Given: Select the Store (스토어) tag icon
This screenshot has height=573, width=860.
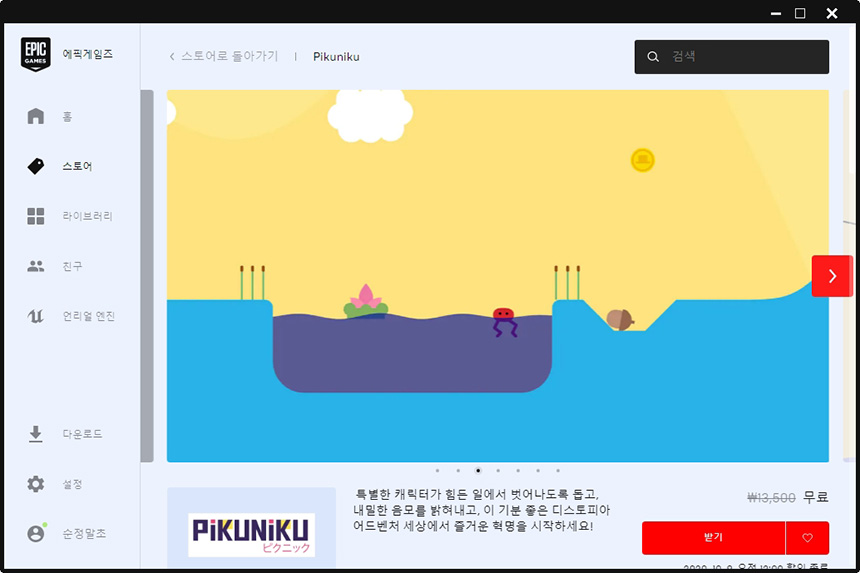Looking at the screenshot, I should coord(36,166).
